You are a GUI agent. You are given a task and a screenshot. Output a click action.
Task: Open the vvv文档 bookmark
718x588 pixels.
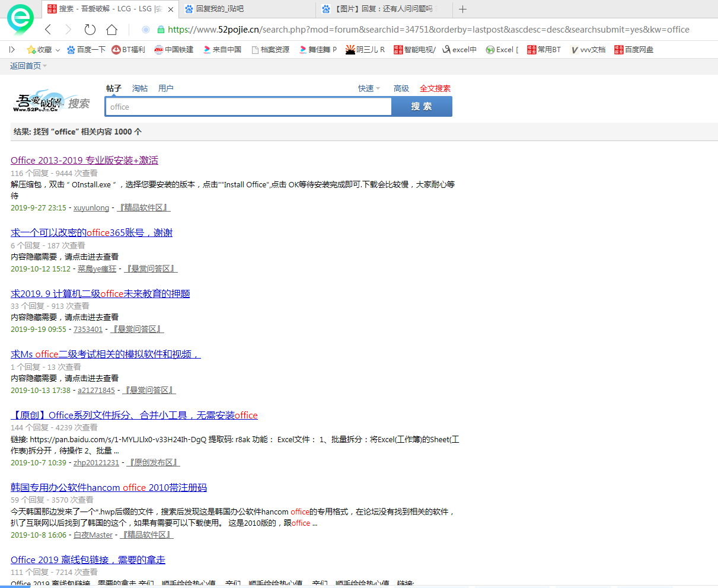[x=588, y=50]
